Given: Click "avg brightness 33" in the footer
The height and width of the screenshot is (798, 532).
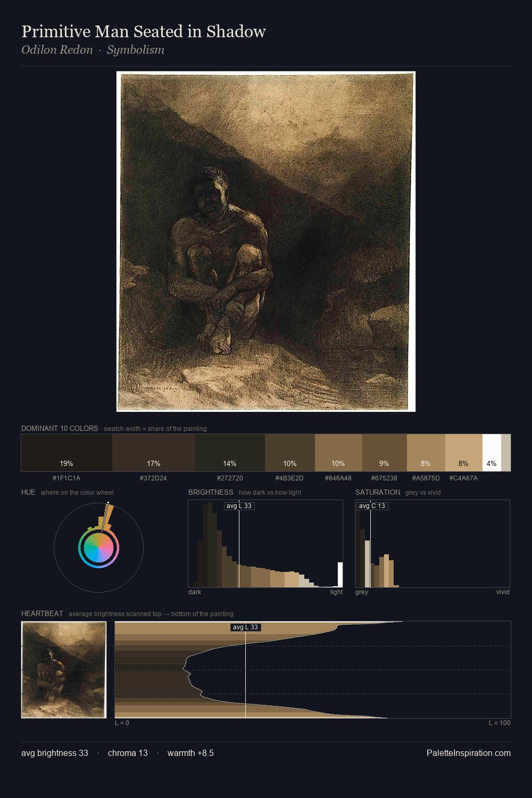Looking at the screenshot, I should [55, 753].
